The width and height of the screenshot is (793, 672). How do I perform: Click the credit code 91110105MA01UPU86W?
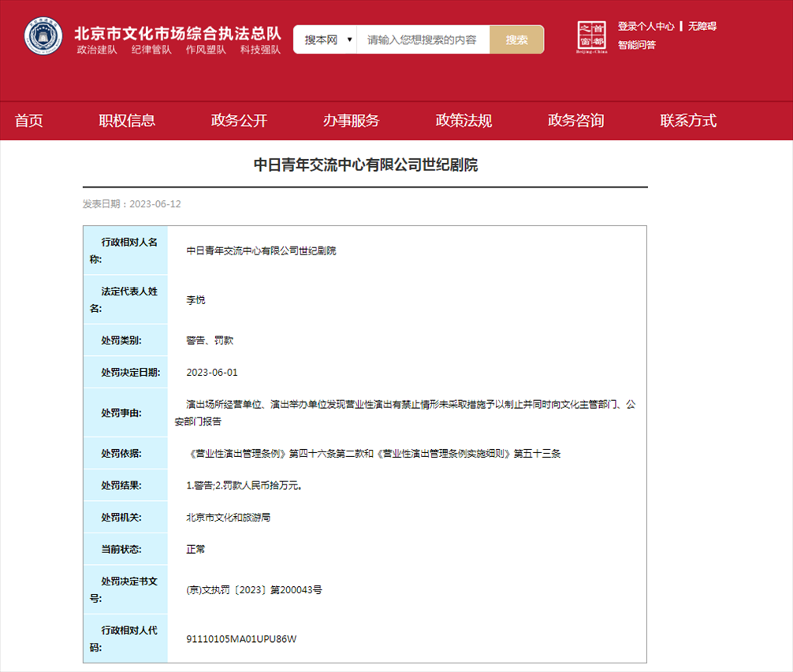click(241, 638)
